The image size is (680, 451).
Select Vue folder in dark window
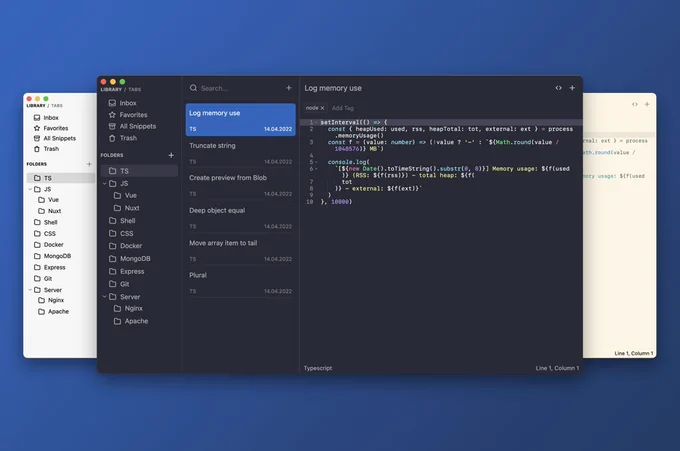(x=125, y=196)
